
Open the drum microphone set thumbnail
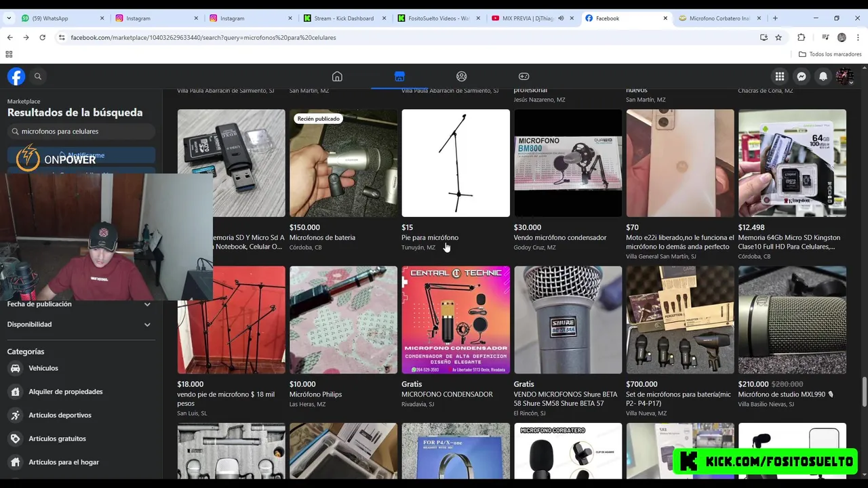(680, 320)
